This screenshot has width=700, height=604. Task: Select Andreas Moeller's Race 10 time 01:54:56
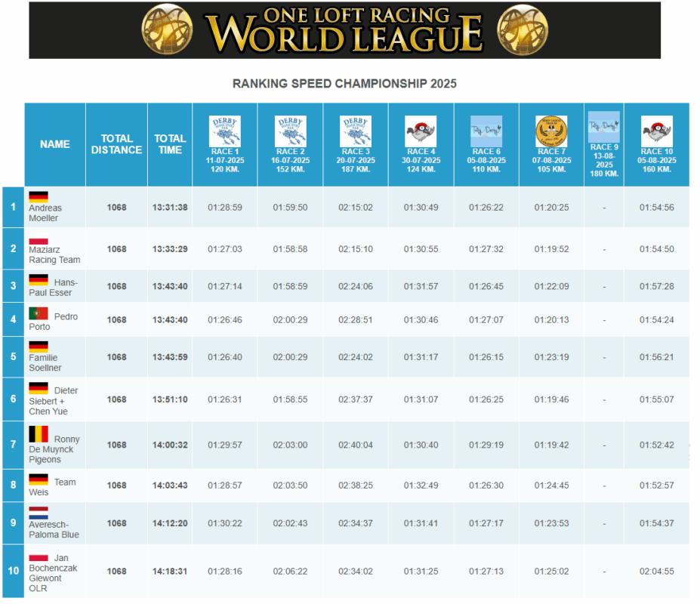[x=657, y=207]
